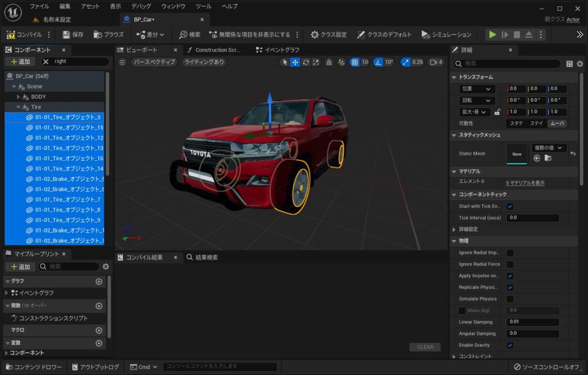
Task: Toggle rotation snapping angle icon
Action: coord(379,62)
